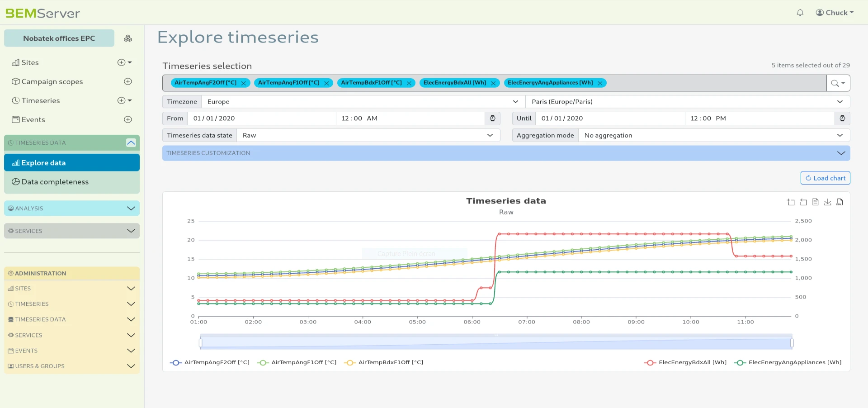Activate chart zoom tool icon
The image size is (868, 408).
tap(791, 202)
